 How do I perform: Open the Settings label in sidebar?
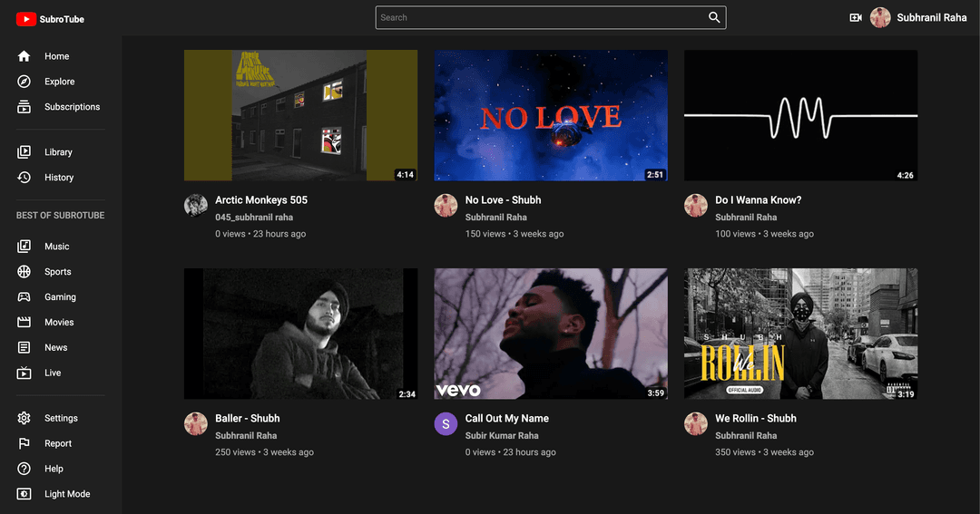coord(62,418)
